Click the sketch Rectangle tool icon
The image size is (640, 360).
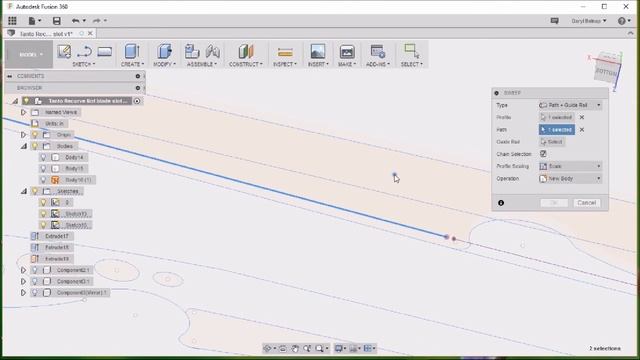(104, 51)
